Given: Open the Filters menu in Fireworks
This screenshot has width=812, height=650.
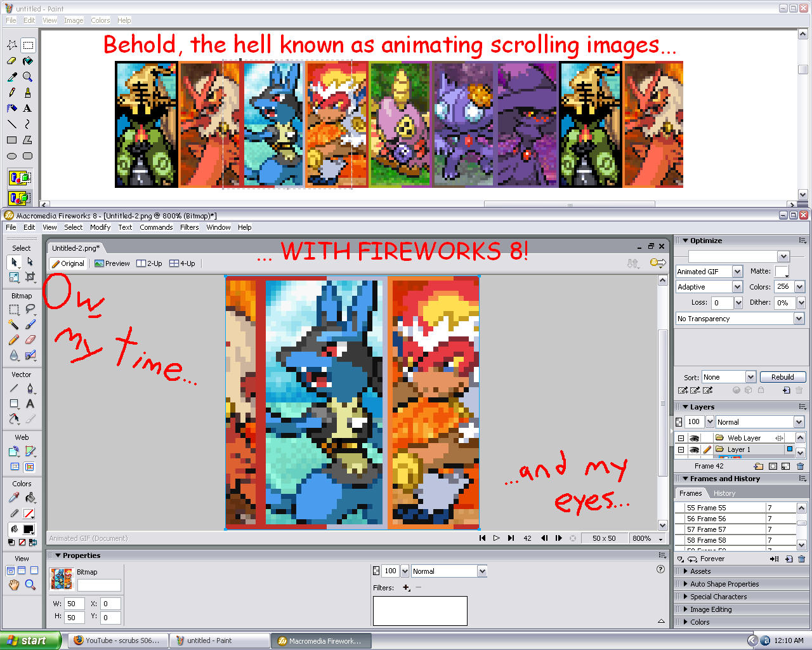Looking at the screenshot, I should [x=189, y=227].
